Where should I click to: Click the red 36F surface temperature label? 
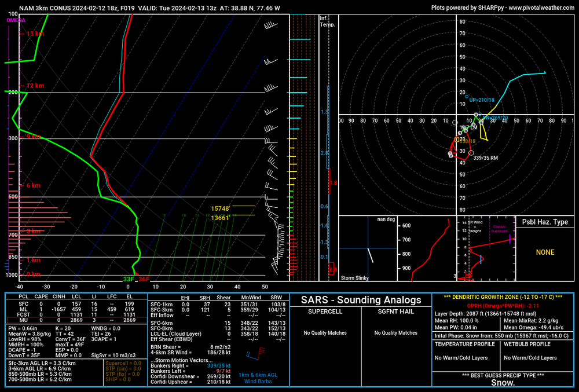click(x=143, y=279)
